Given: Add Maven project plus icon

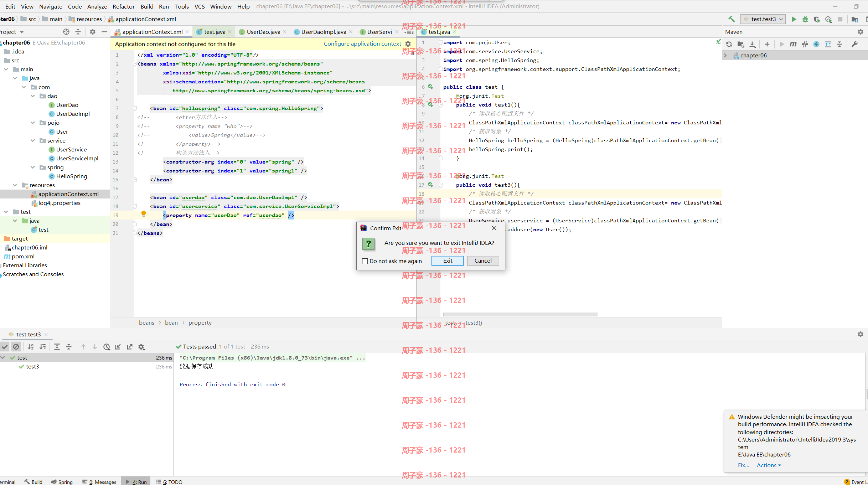Looking at the screenshot, I should 767,44.
